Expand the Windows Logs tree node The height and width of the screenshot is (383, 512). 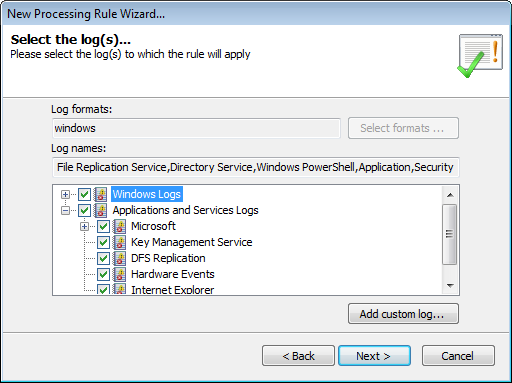click(x=65, y=194)
